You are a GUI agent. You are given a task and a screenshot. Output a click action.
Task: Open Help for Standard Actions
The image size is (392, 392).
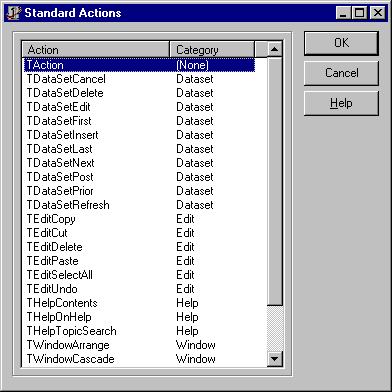(x=341, y=103)
